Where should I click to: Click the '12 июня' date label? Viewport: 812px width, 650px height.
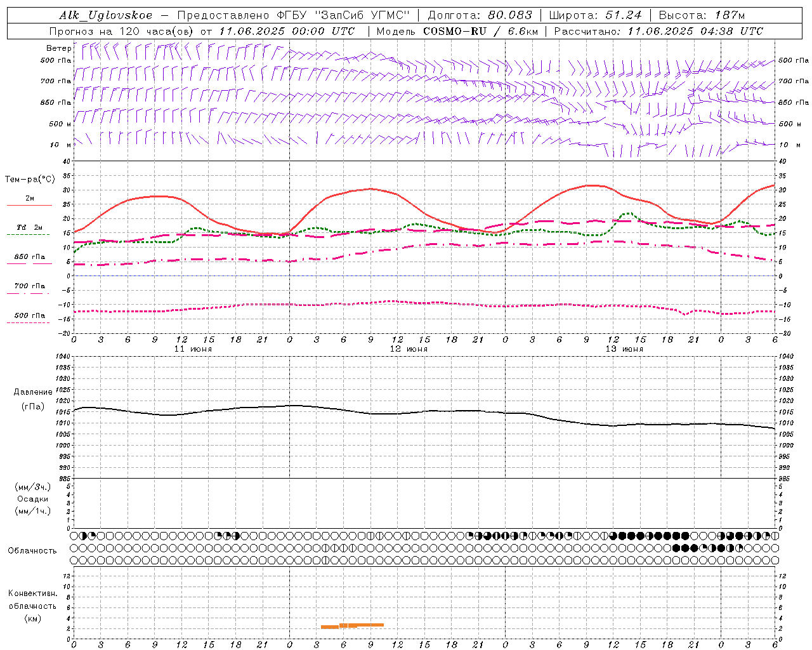point(409,349)
